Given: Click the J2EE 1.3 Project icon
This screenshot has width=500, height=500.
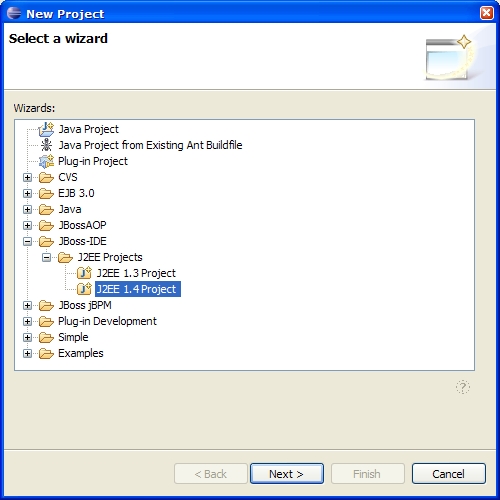Looking at the screenshot, I should pyautogui.click(x=84, y=273).
